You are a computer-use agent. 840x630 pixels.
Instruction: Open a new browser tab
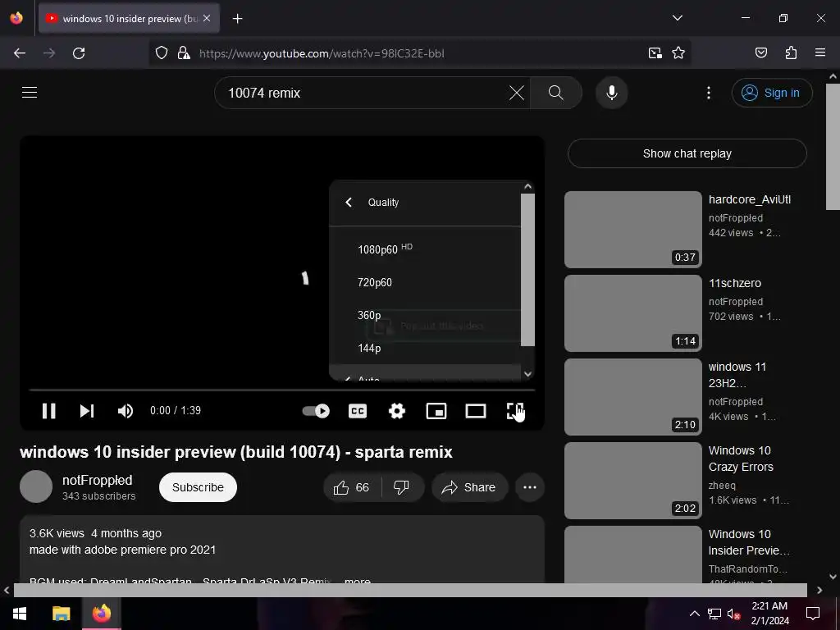tap(237, 19)
